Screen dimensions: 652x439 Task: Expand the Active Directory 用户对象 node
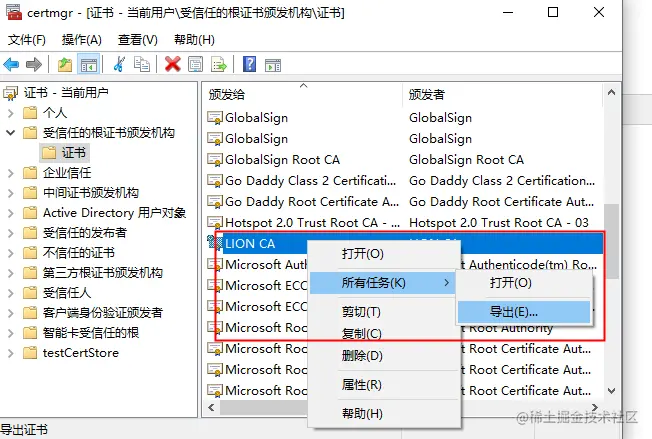click(11, 213)
